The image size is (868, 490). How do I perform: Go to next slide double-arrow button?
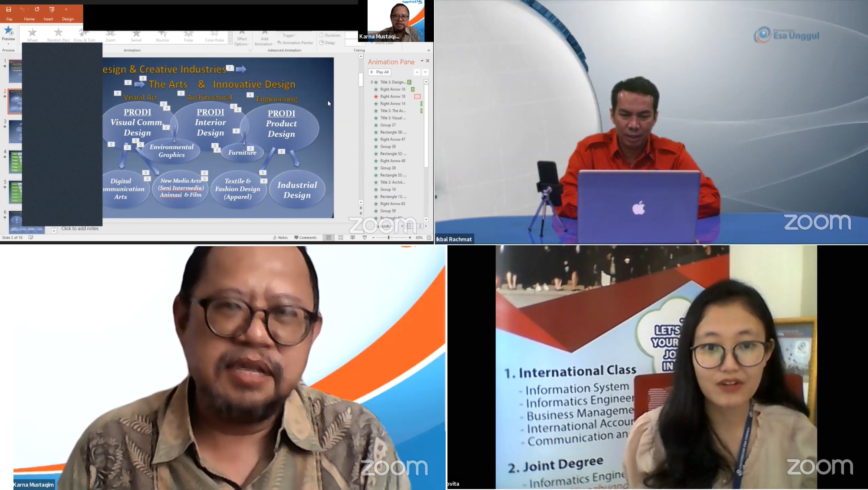click(361, 214)
